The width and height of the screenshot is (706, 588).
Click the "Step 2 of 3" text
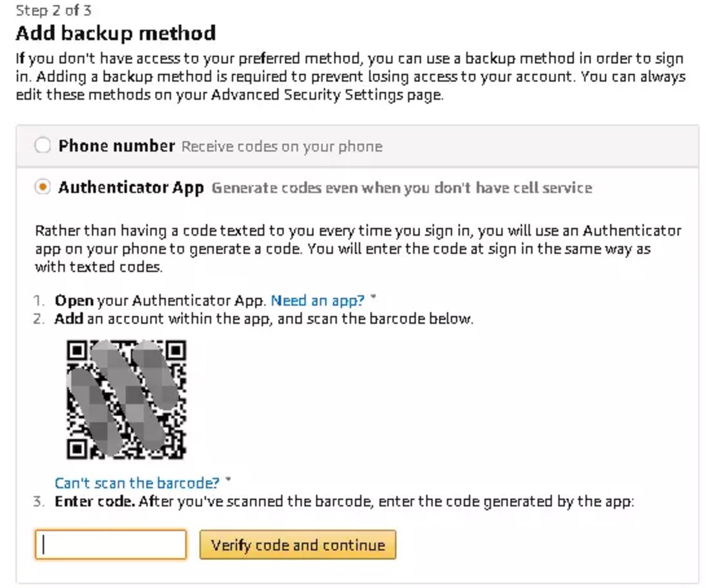53,11
